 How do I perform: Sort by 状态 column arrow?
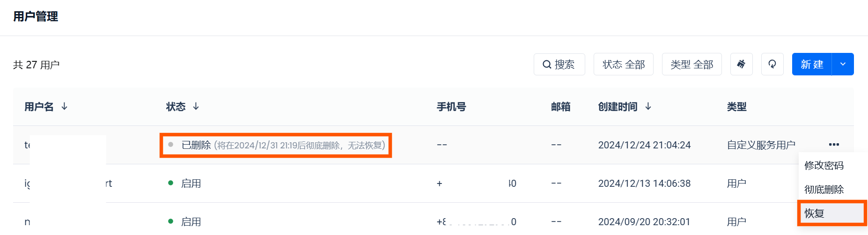(196, 107)
